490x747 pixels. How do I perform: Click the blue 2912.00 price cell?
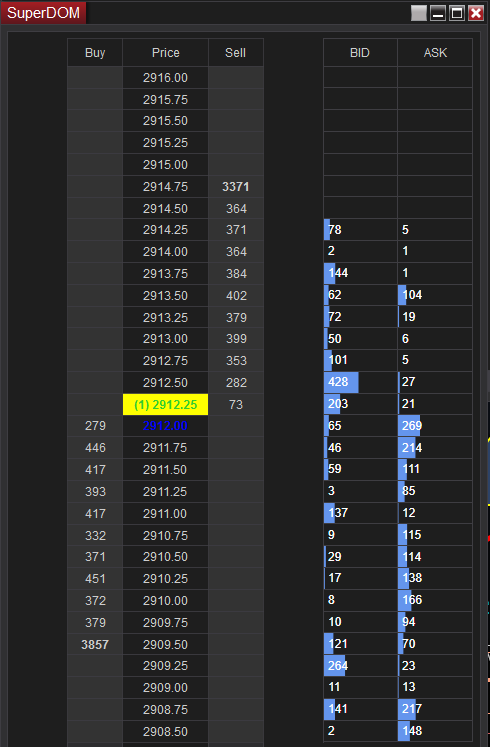(x=166, y=426)
